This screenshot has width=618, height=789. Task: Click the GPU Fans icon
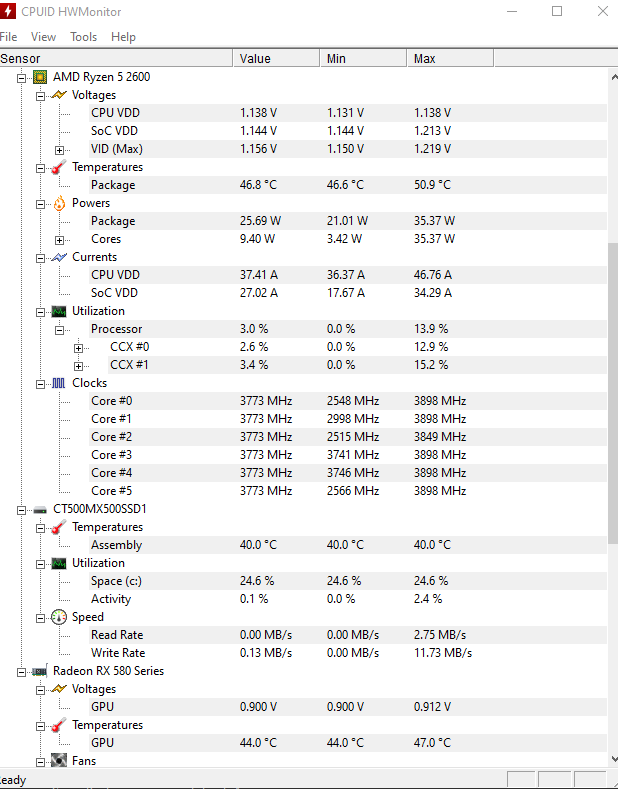[x=59, y=761]
